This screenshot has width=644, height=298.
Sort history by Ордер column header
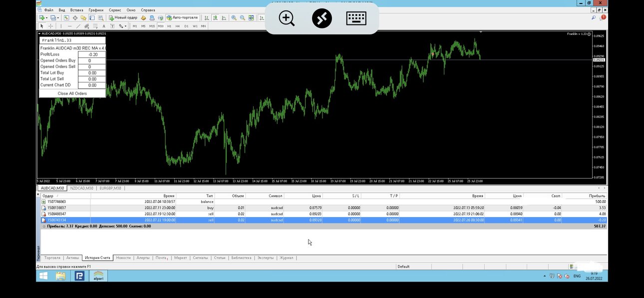click(x=65, y=196)
